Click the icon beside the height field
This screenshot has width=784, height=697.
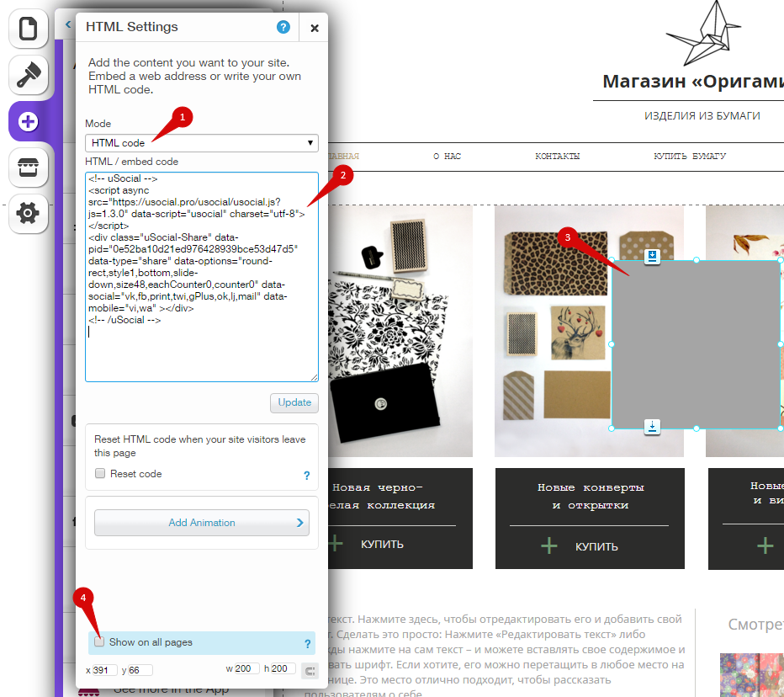tap(310, 671)
